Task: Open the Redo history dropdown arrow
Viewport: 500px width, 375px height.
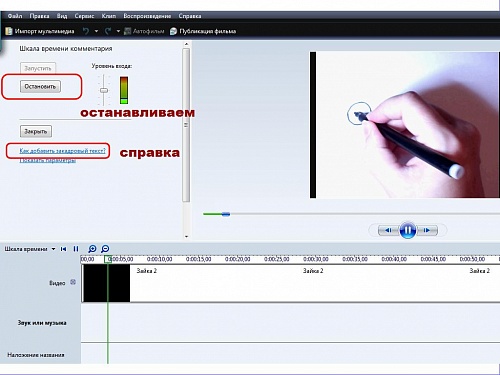Action: [x=118, y=31]
